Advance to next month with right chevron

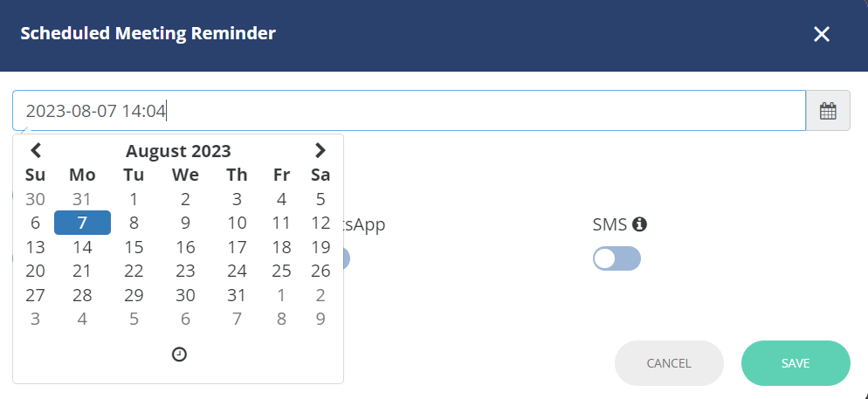click(320, 150)
